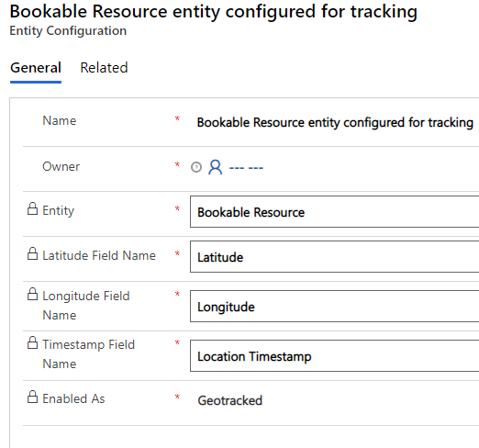
Task: Click the circular status icon next to Owner
Action: click(196, 167)
